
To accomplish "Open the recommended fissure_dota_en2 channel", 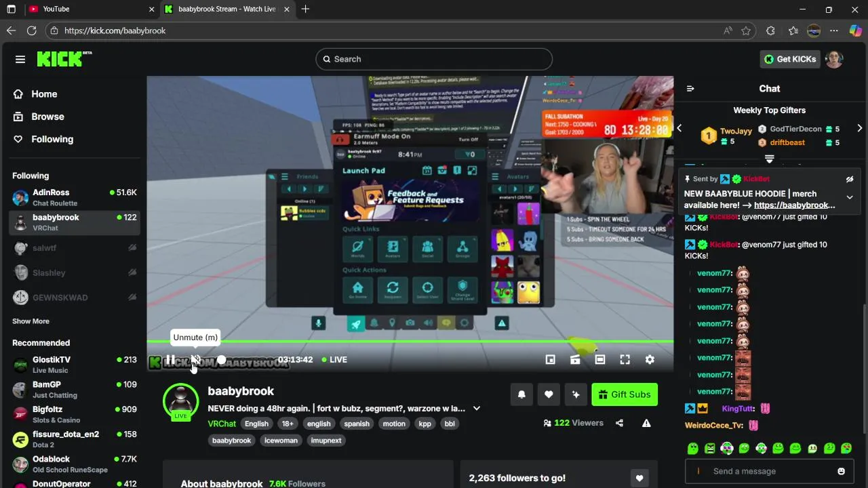I will coord(75,439).
